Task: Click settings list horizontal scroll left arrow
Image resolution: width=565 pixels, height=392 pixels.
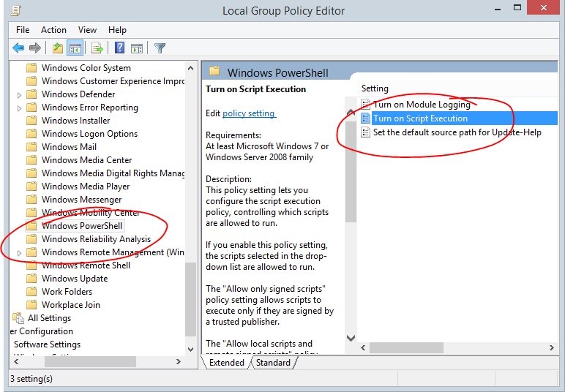Action: (363, 347)
